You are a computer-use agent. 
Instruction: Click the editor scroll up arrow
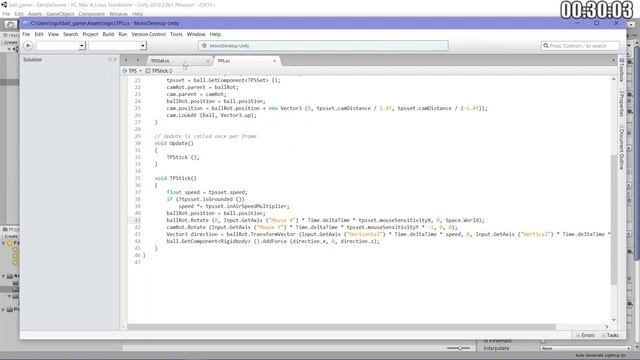pos(613,79)
